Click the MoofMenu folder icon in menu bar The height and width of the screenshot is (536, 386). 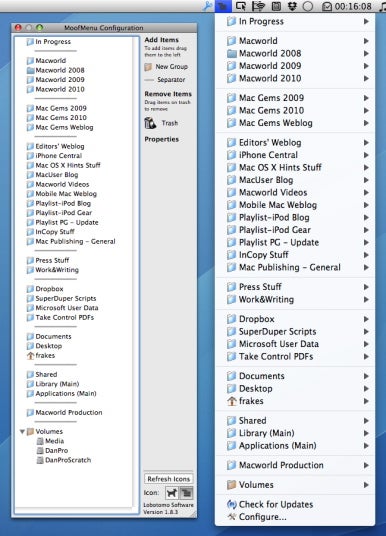point(223,6)
